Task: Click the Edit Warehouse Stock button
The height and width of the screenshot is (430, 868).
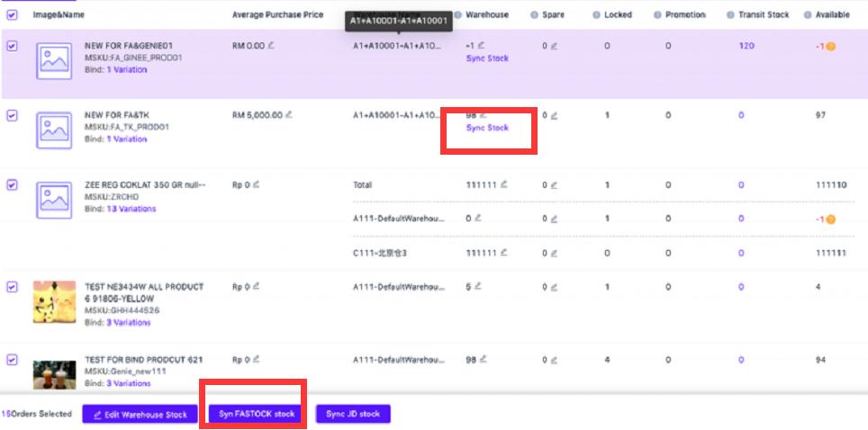Action: pyautogui.click(x=140, y=414)
